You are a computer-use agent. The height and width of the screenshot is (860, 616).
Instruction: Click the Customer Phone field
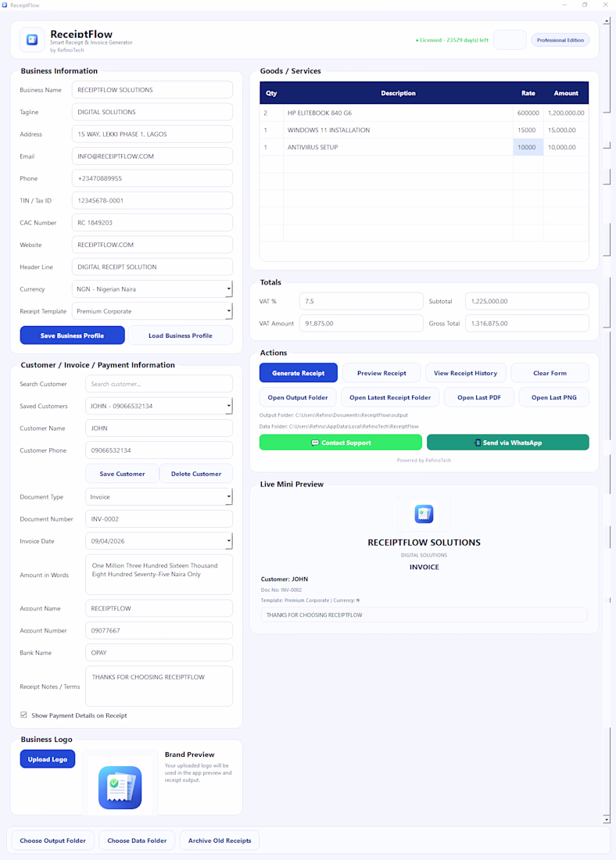[159, 450]
